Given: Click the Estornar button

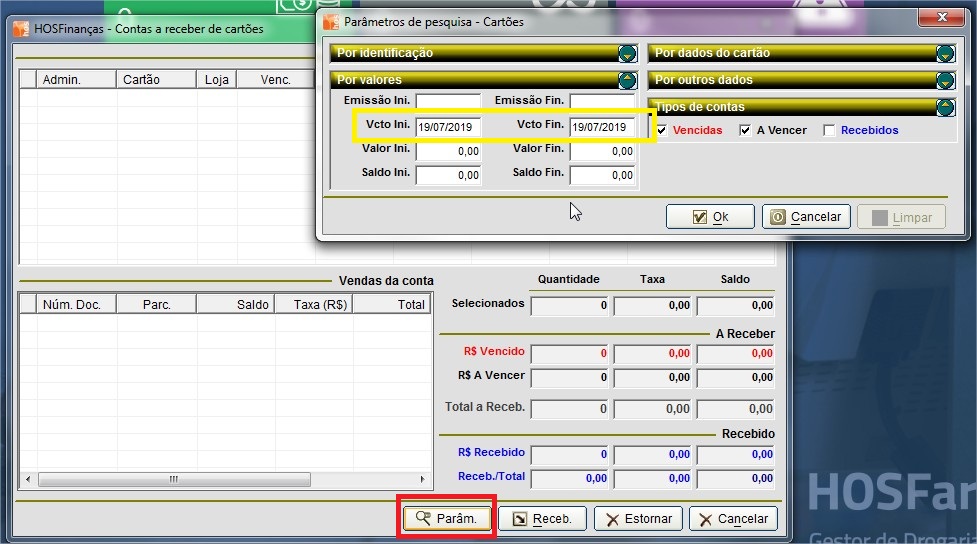Looking at the screenshot, I should (x=638, y=519).
